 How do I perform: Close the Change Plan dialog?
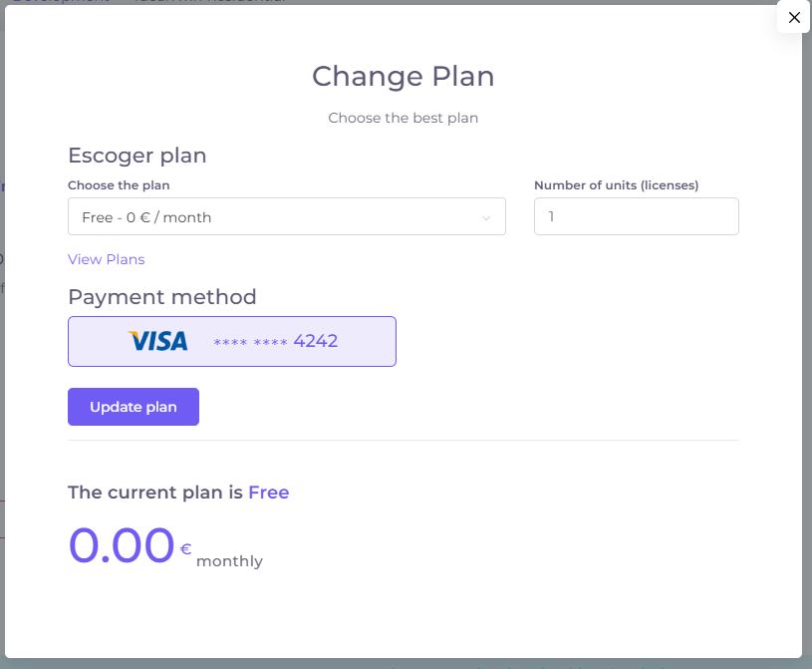pos(794,17)
